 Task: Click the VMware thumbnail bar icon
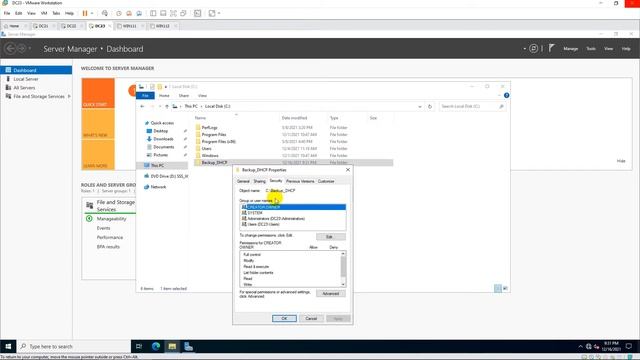[x=163, y=13]
